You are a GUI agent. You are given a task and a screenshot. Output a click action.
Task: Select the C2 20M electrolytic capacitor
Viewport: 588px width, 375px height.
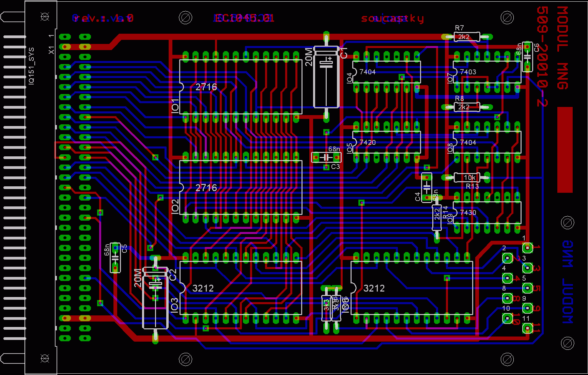(155, 298)
